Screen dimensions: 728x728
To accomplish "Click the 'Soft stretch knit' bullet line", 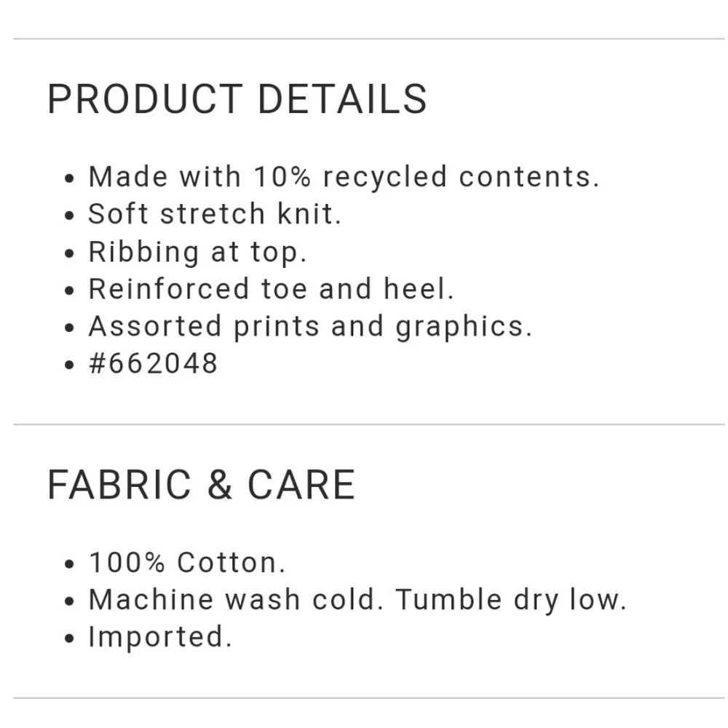I will [215, 213].
